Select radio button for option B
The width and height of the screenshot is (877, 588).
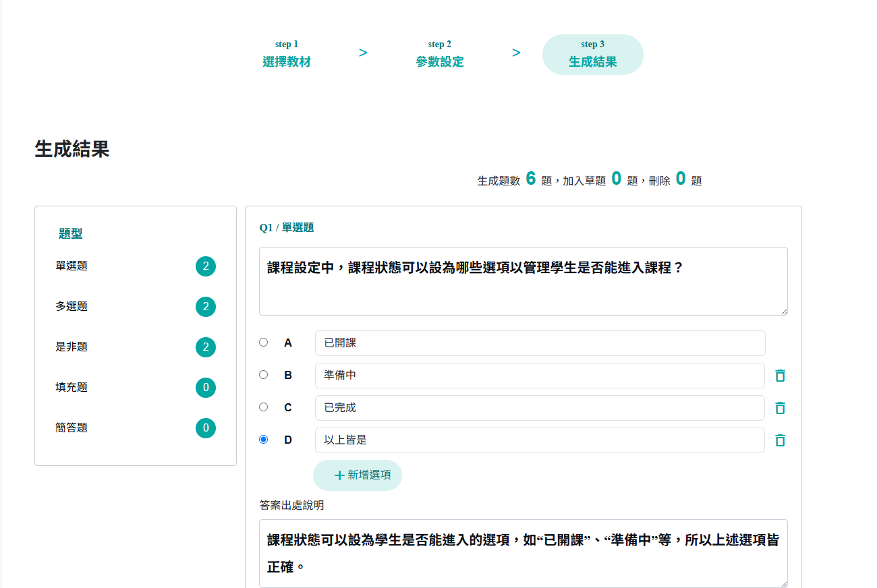pyautogui.click(x=264, y=375)
